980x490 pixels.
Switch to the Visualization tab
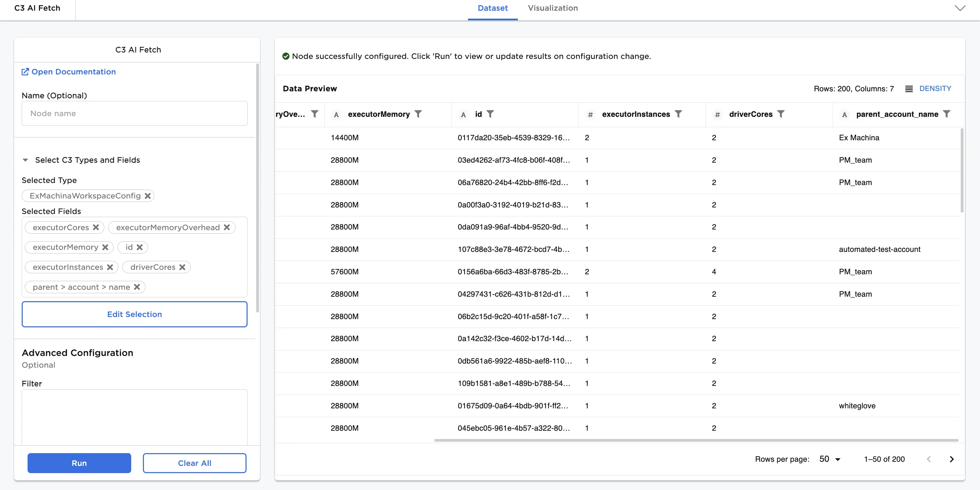pyautogui.click(x=552, y=8)
